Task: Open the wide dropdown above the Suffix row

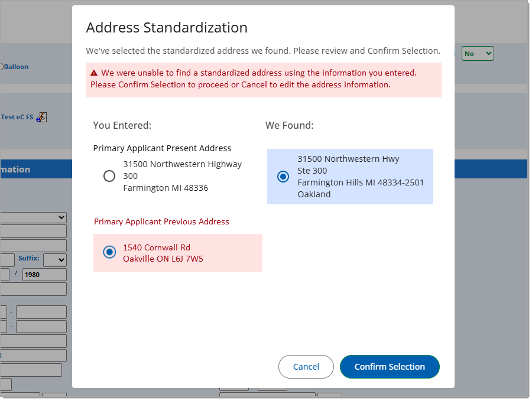Action: [34, 217]
